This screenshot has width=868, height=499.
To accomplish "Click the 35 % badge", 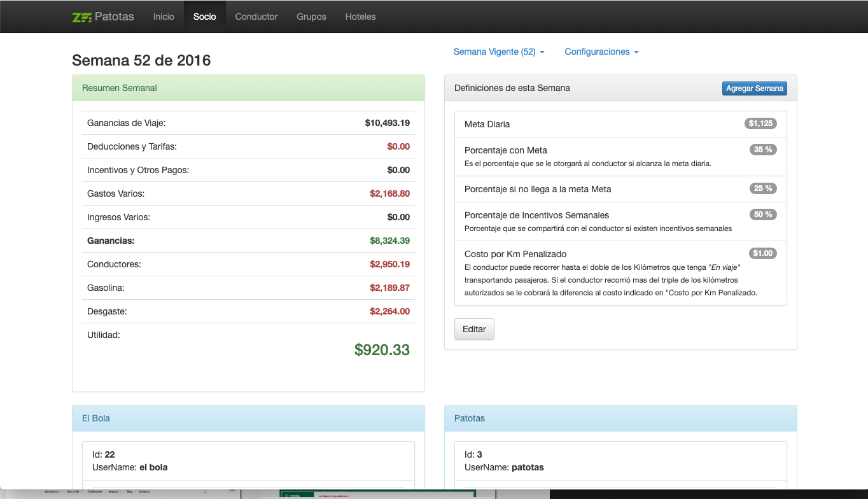I will tap(763, 150).
